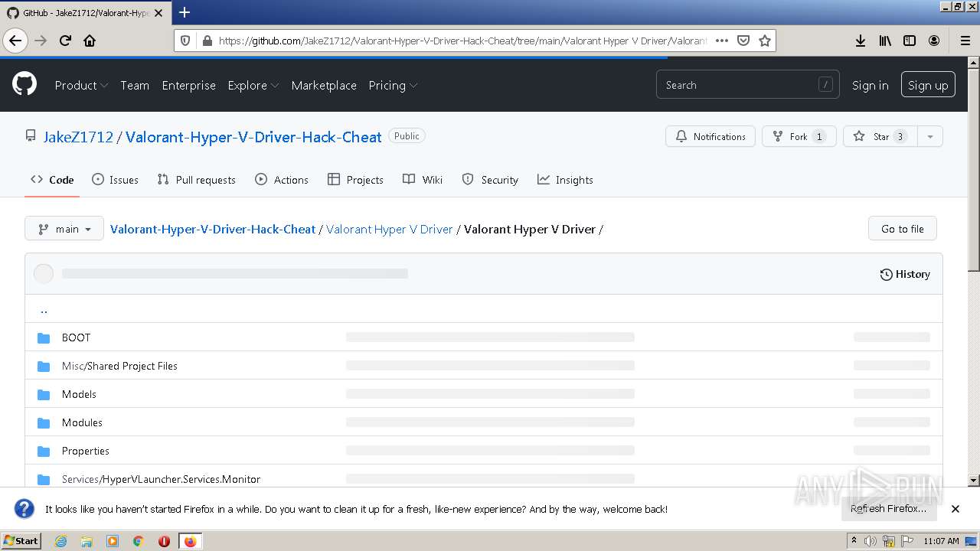980x551 pixels.
Task: View commit History link
Action: [905, 274]
